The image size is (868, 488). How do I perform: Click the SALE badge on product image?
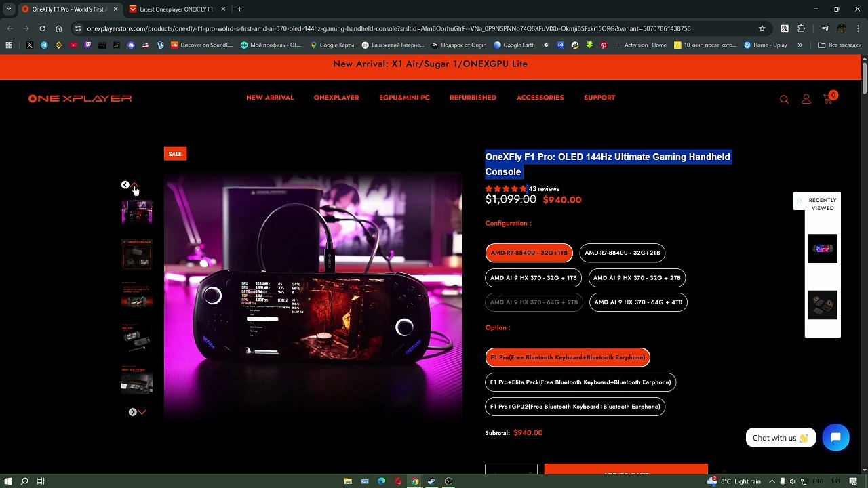[175, 154]
